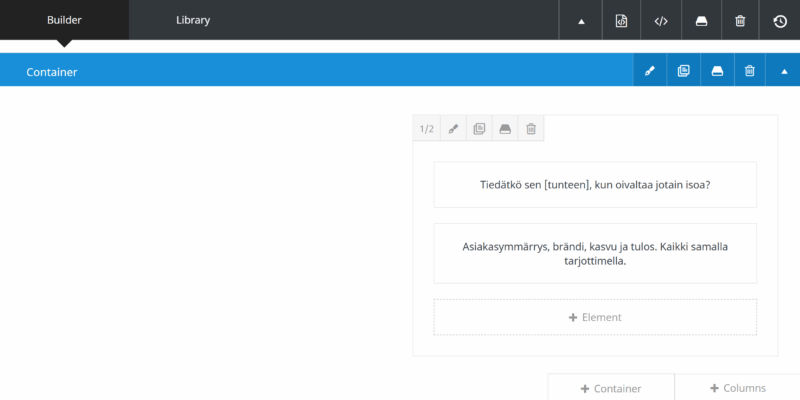
Task: Edit Container settings pencil icon
Action: tap(649, 71)
